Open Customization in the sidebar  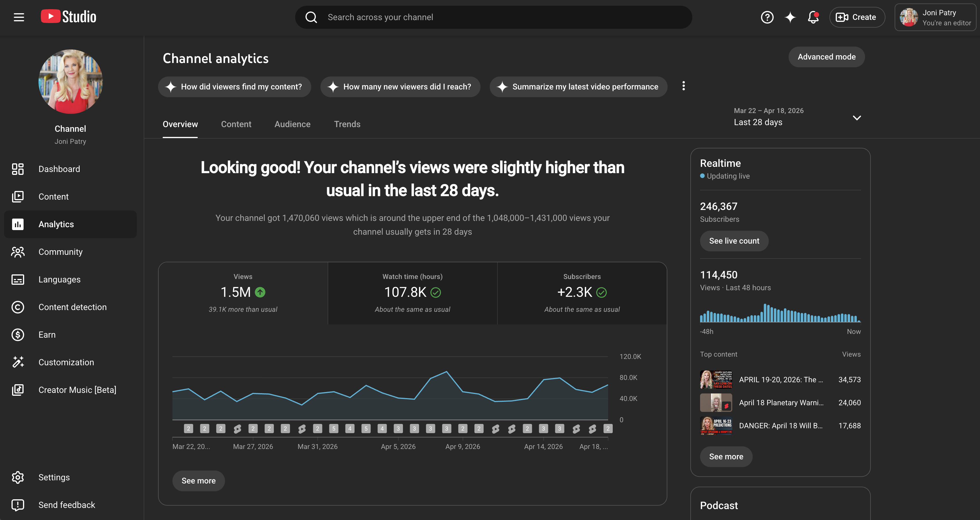click(70, 362)
